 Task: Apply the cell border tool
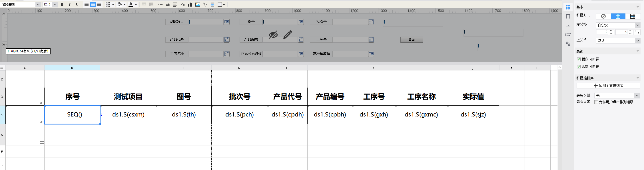click(108, 5)
